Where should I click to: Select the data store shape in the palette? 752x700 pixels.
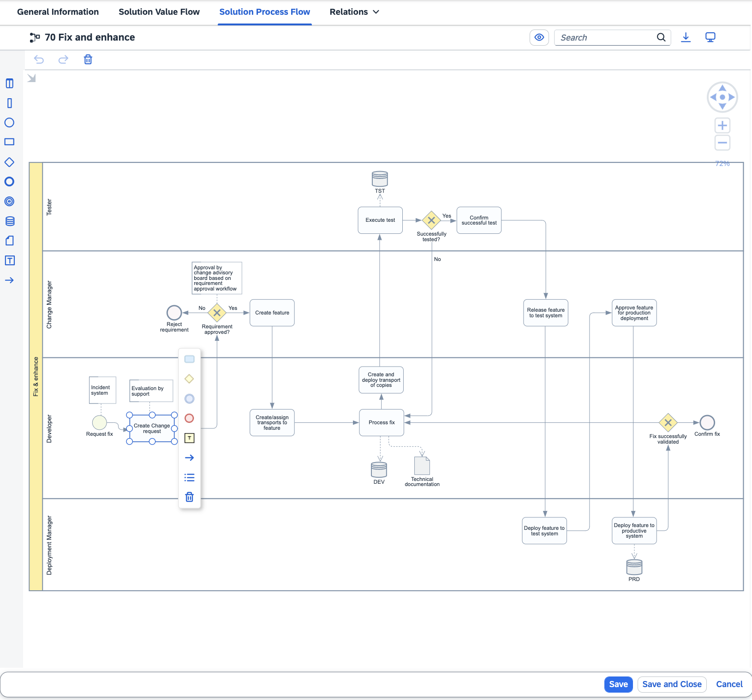(10, 221)
